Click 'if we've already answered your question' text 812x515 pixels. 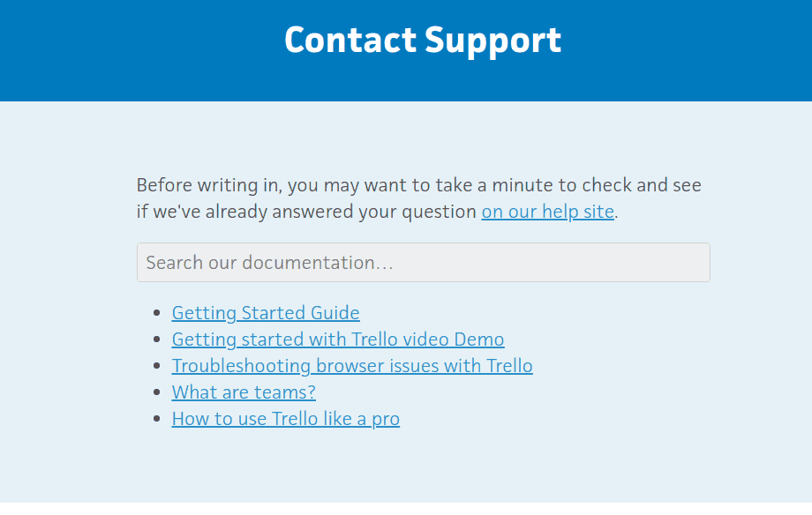coord(306,212)
